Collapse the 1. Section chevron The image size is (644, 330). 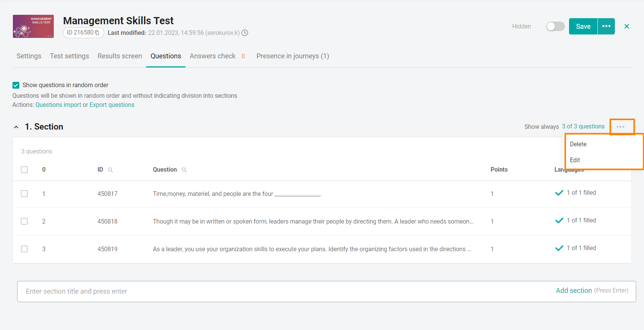pos(16,127)
